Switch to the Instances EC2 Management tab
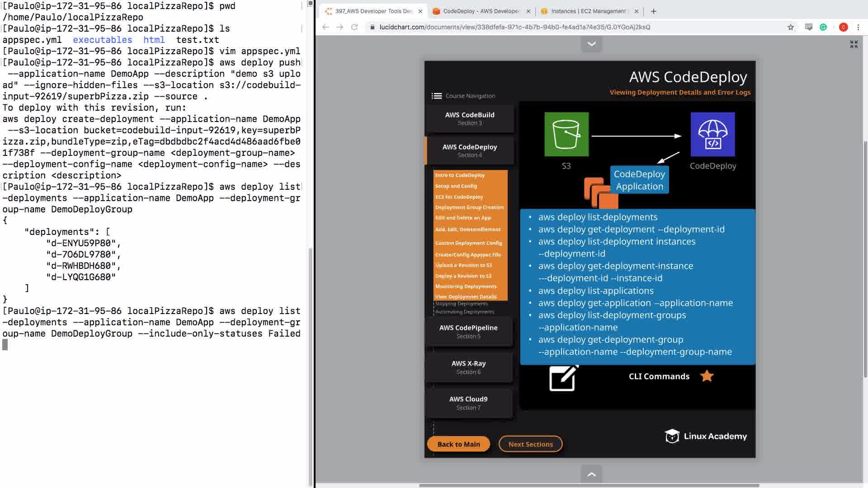This screenshot has height=488, width=868. click(x=588, y=11)
